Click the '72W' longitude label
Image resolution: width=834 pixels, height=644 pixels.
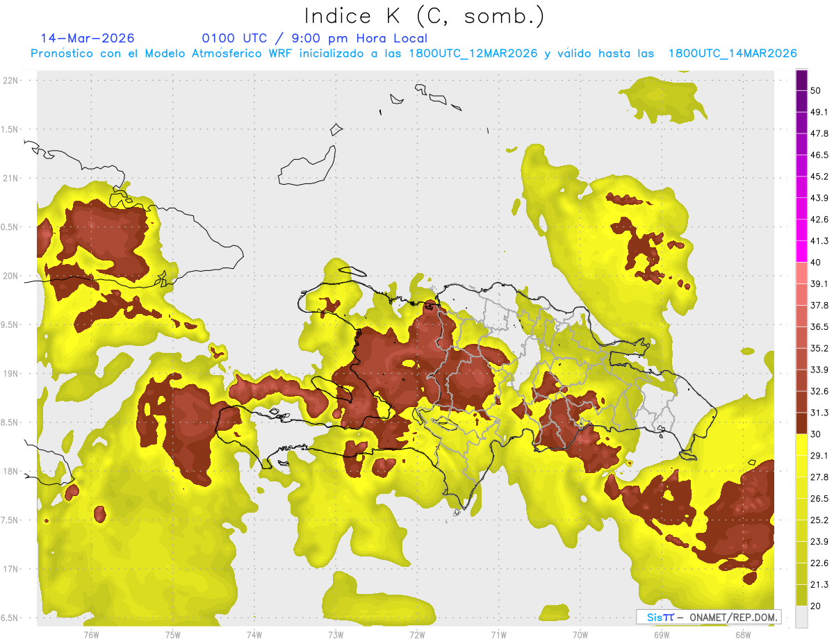(417, 634)
